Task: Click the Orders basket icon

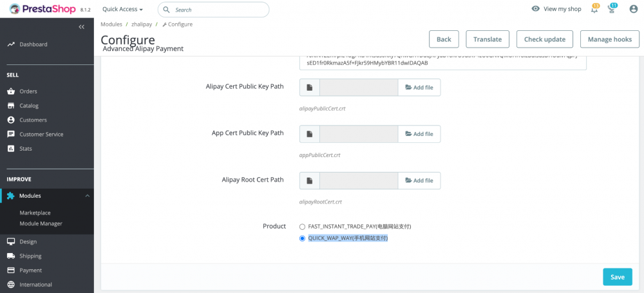Action: pyautogui.click(x=11, y=91)
